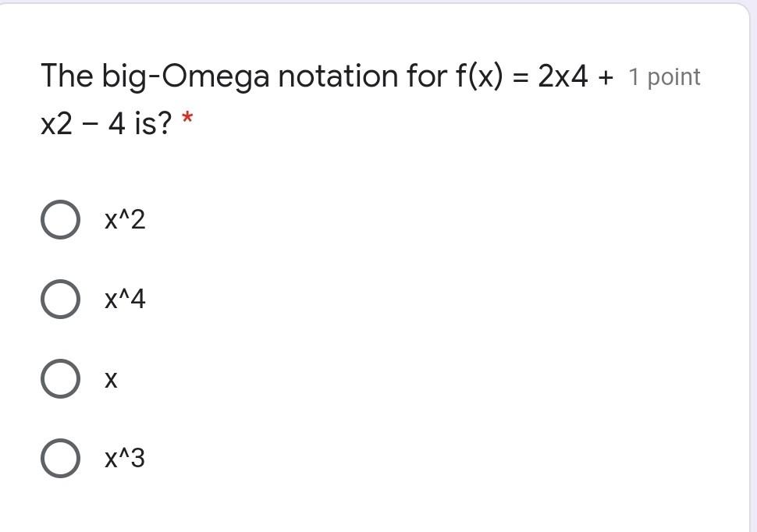Click the 1 point label

click(x=664, y=76)
